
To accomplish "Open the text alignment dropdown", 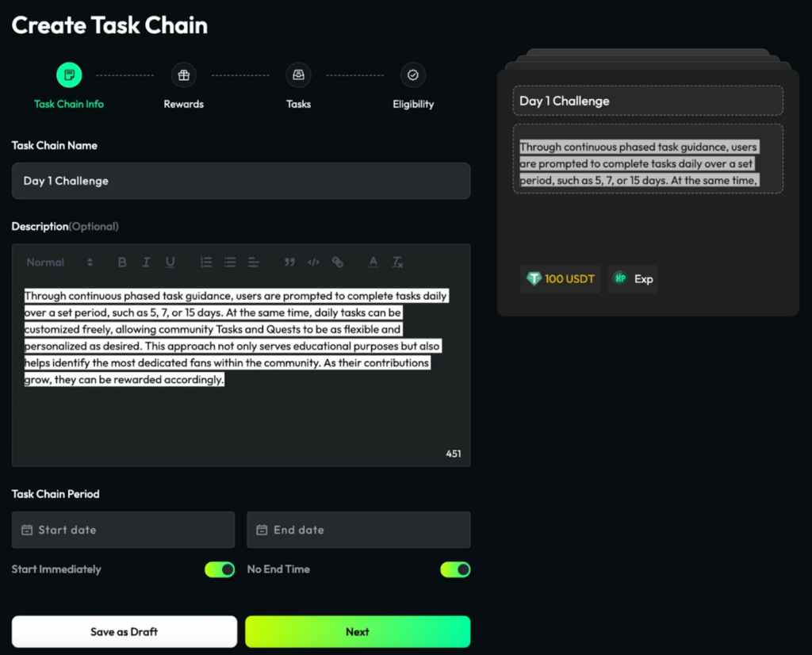I will 254,262.
